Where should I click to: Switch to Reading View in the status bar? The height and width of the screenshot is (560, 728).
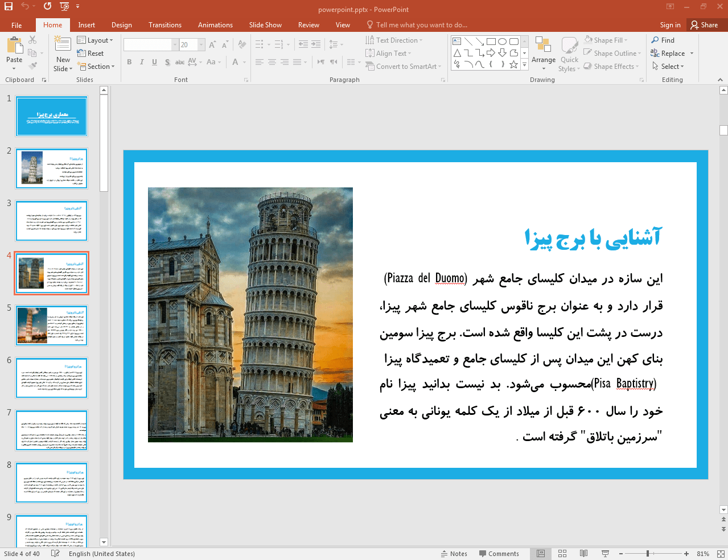(x=583, y=554)
